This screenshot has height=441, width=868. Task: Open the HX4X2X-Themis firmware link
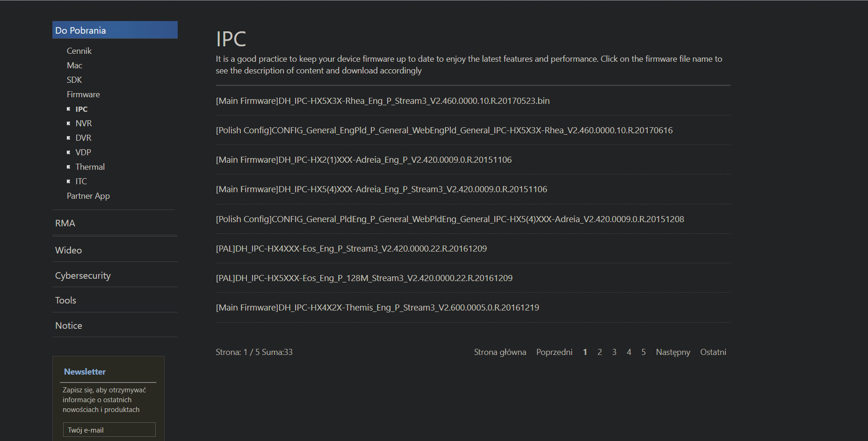coord(377,308)
